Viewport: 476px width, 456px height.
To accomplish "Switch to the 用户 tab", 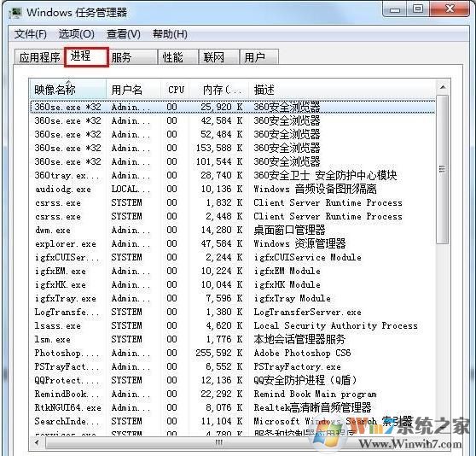I will [x=259, y=57].
